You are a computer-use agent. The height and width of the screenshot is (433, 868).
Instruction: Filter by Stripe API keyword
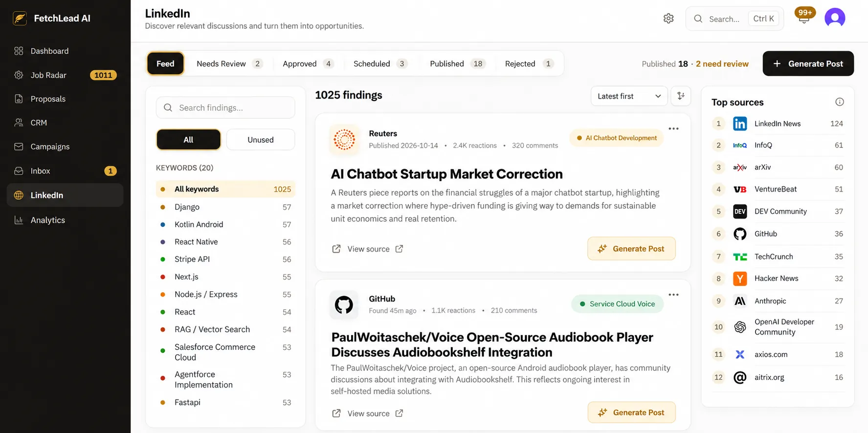pyautogui.click(x=225, y=259)
